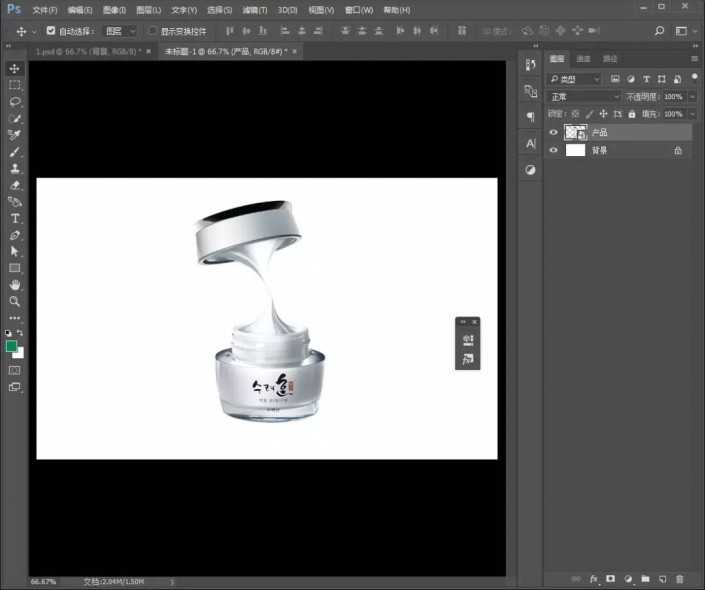Image resolution: width=705 pixels, height=590 pixels.
Task: Toggle the 自动选择 checkbox
Action: (x=51, y=31)
